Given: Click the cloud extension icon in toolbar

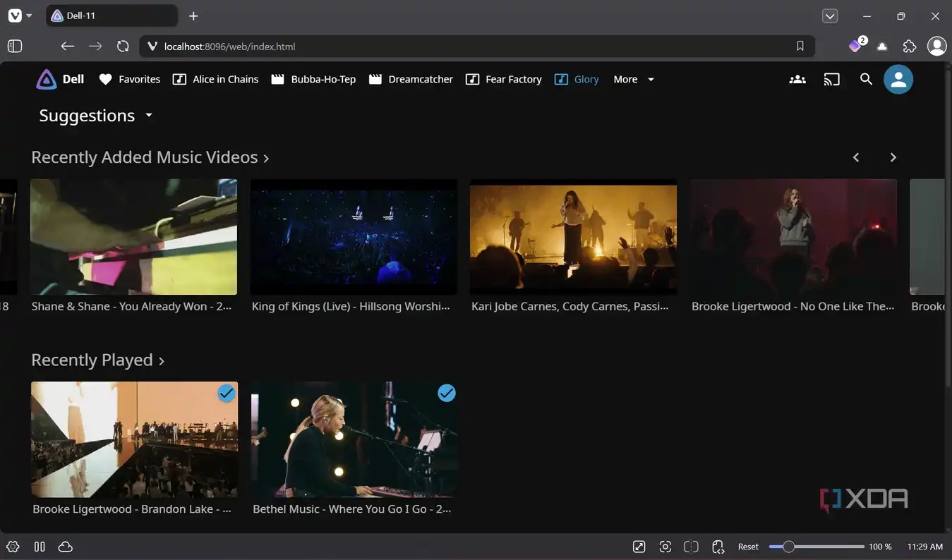Looking at the screenshot, I should click(882, 47).
